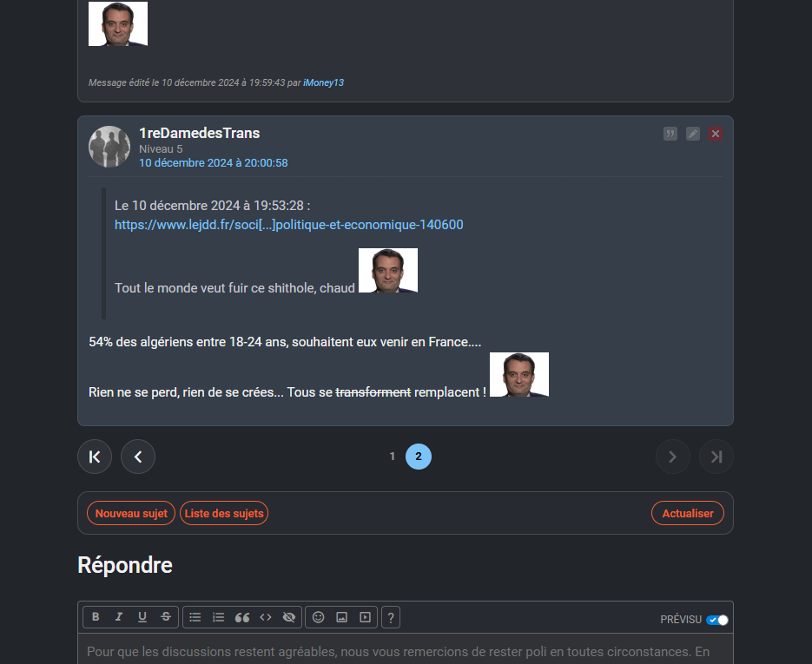Toggle spoiler with the crossed-eye icon
812x664 pixels.
(x=289, y=617)
